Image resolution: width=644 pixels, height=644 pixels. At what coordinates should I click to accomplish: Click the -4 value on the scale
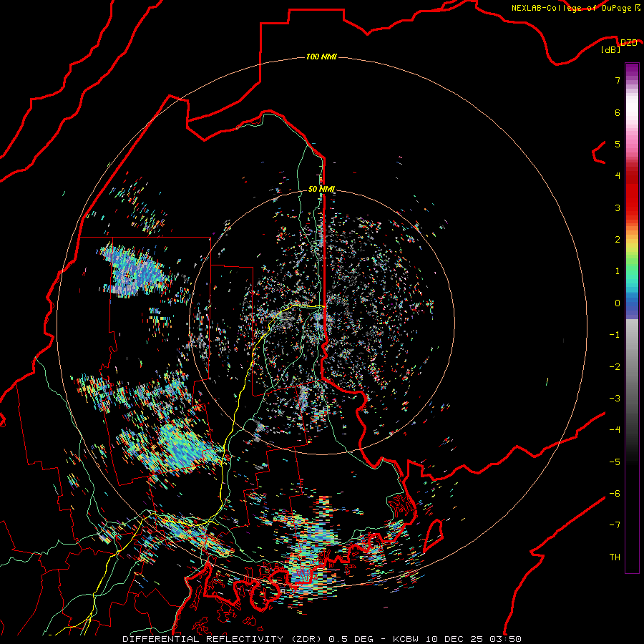click(x=615, y=430)
